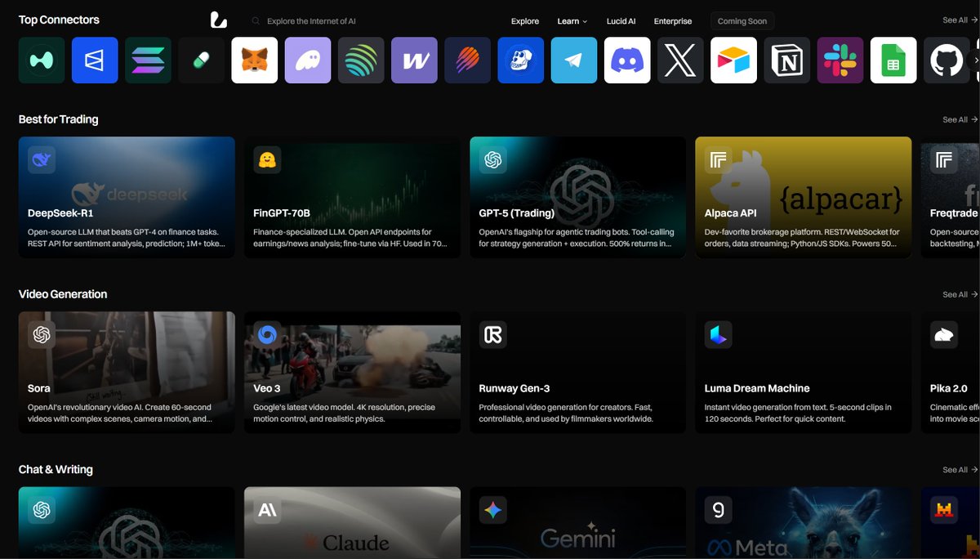Open the Slack connector

840,60
